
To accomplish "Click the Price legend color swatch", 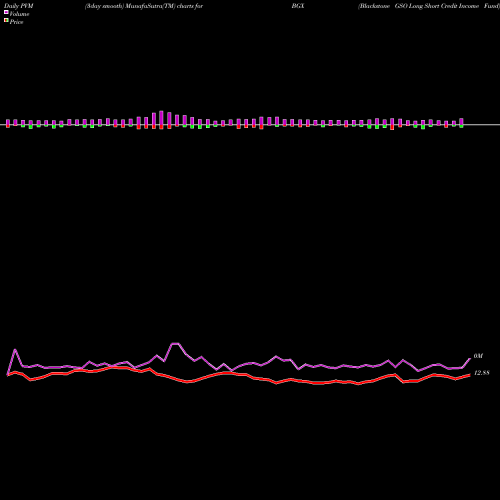I will (6, 21).
